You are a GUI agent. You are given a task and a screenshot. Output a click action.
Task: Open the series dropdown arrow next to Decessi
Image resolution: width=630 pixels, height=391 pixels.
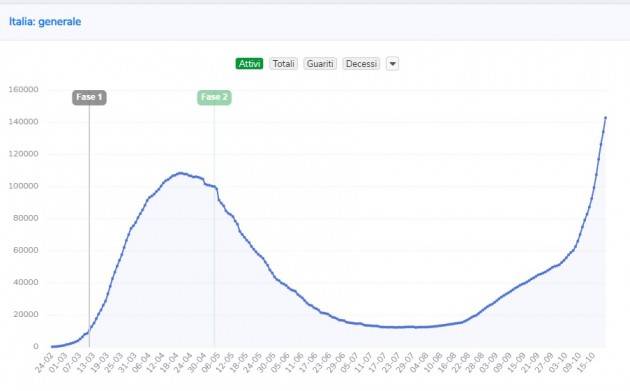pyautogui.click(x=393, y=63)
